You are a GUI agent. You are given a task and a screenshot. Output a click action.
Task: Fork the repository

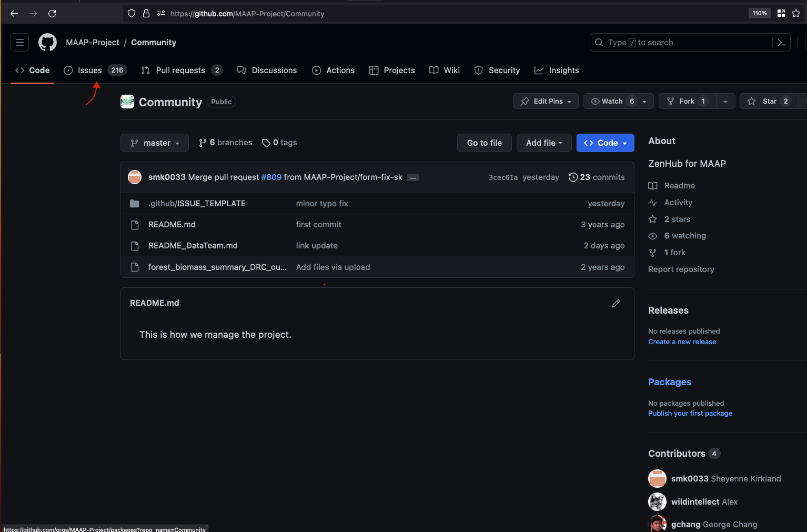click(x=687, y=102)
